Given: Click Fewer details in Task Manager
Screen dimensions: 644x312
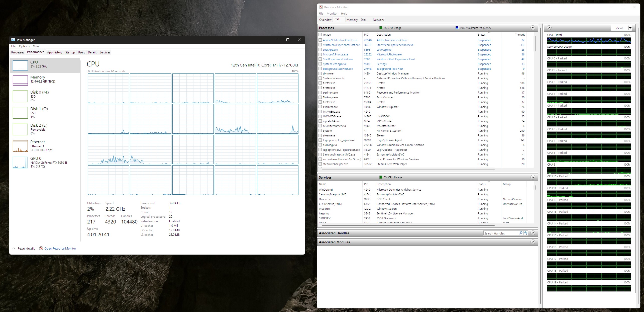Looking at the screenshot, I should (x=26, y=249).
